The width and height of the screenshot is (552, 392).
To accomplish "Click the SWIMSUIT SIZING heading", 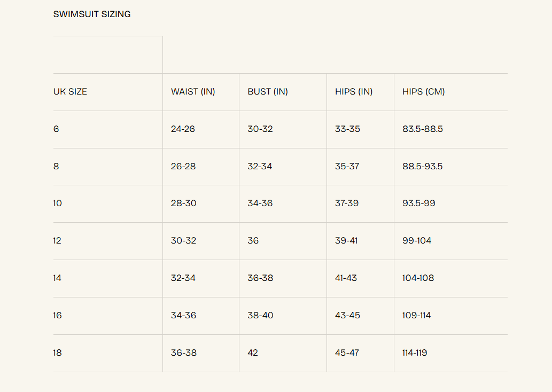I will pos(92,14).
